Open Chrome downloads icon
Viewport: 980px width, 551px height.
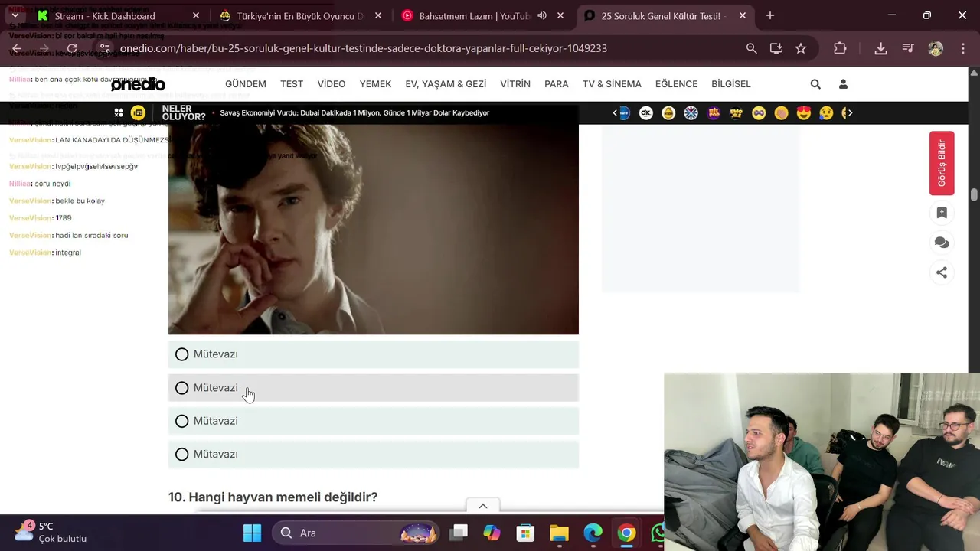click(881, 48)
